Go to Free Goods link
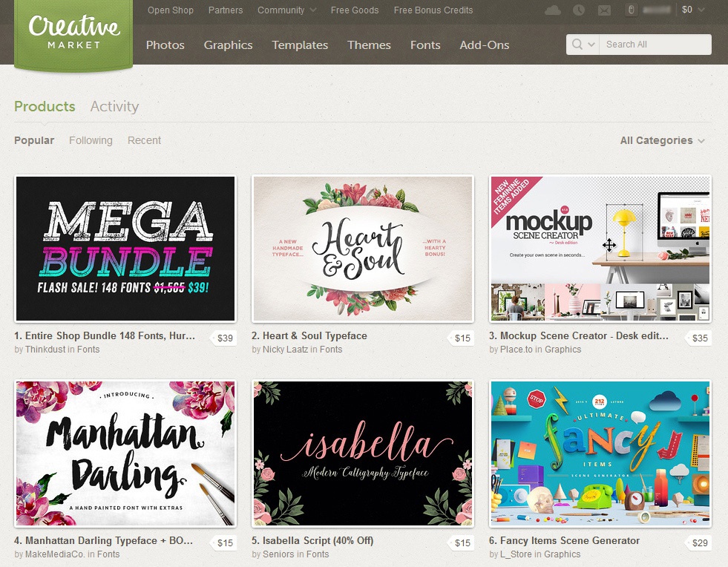Screen dimensions: 728x567 tap(354, 10)
